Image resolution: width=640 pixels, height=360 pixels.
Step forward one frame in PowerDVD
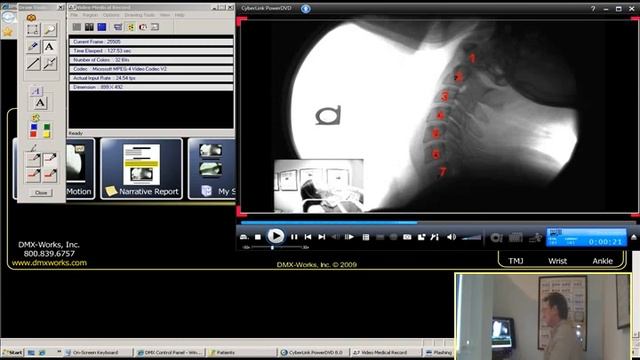point(349,237)
